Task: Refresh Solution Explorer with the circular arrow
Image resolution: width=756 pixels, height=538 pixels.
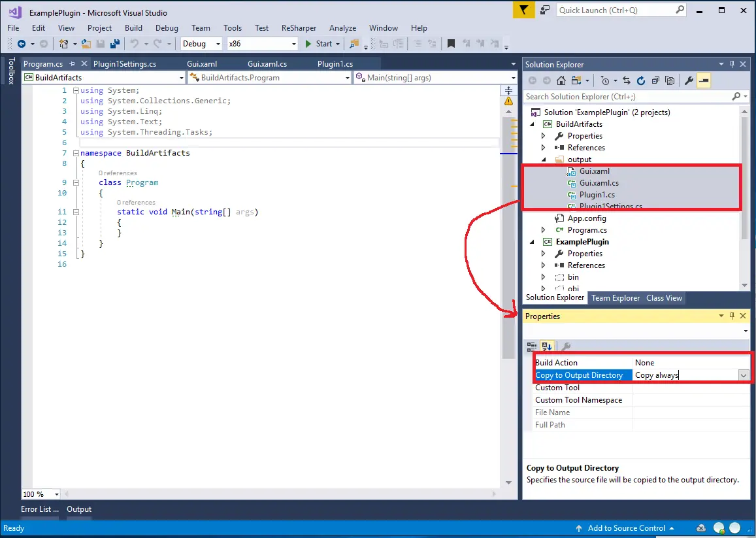Action: [641, 80]
